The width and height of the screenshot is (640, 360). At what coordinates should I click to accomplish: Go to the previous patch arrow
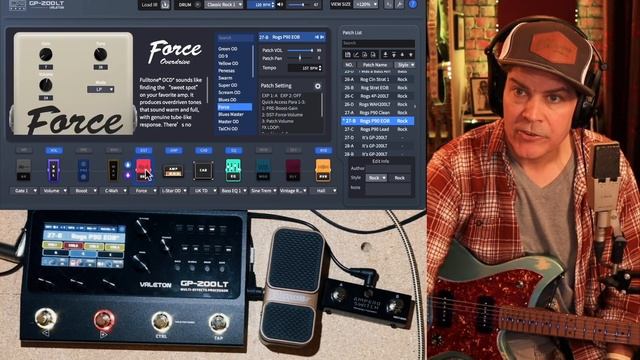point(317,37)
